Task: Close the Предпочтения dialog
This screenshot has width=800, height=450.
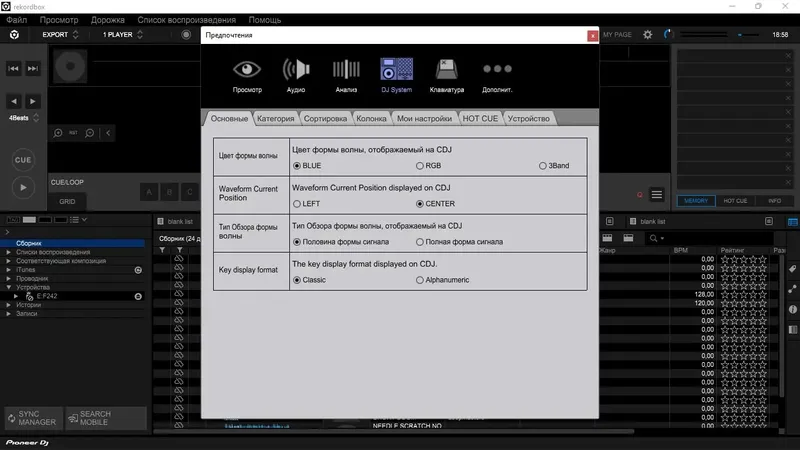Action: tap(592, 36)
